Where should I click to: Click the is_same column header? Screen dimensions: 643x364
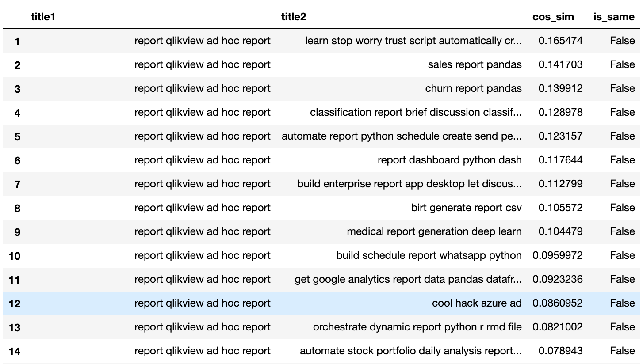(x=613, y=17)
